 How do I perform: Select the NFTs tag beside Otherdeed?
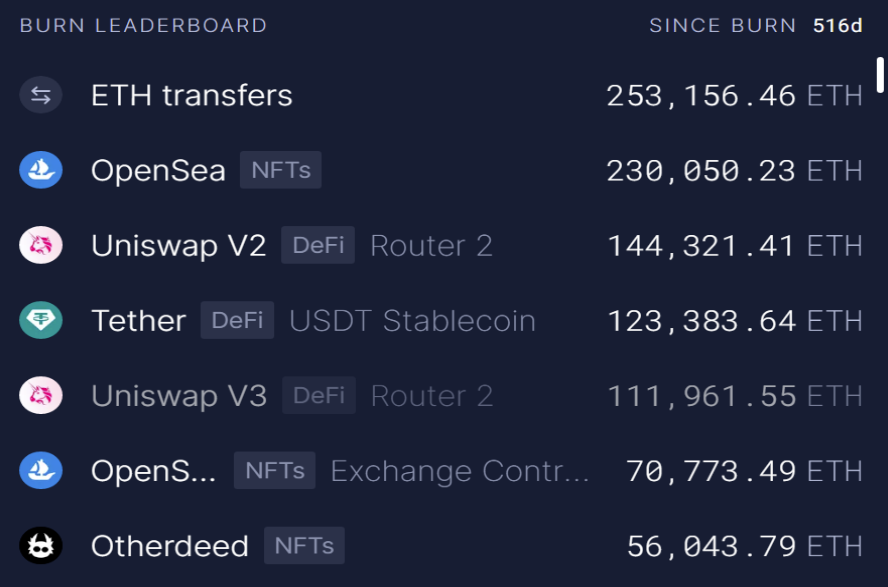tap(304, 546)
